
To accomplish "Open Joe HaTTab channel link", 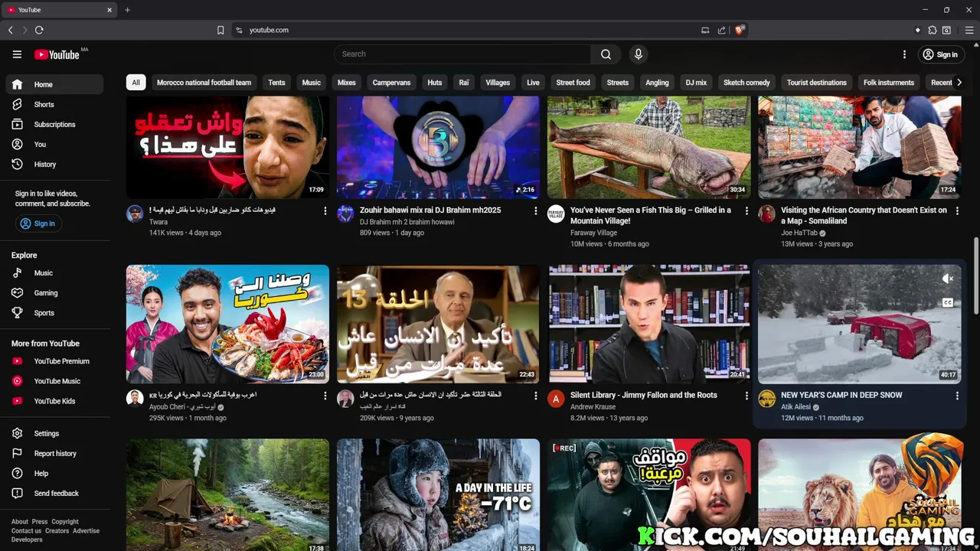I will 799,233.
